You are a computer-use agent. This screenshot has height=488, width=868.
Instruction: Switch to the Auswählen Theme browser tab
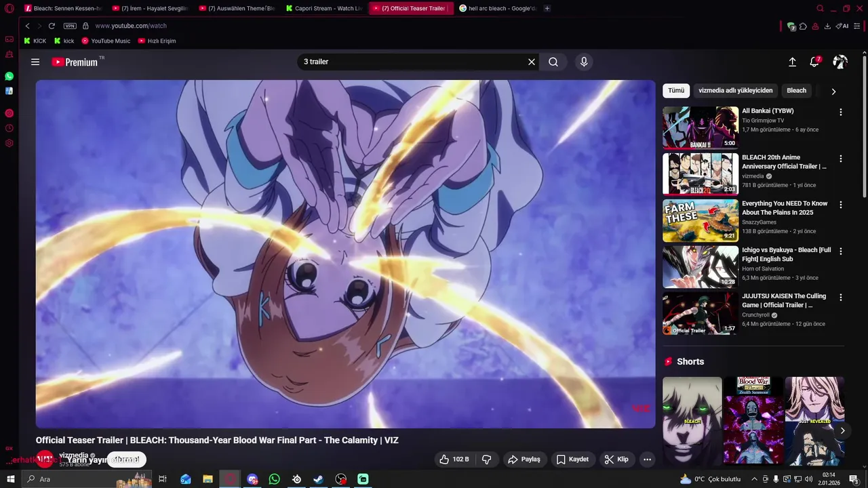pos(237,8)
